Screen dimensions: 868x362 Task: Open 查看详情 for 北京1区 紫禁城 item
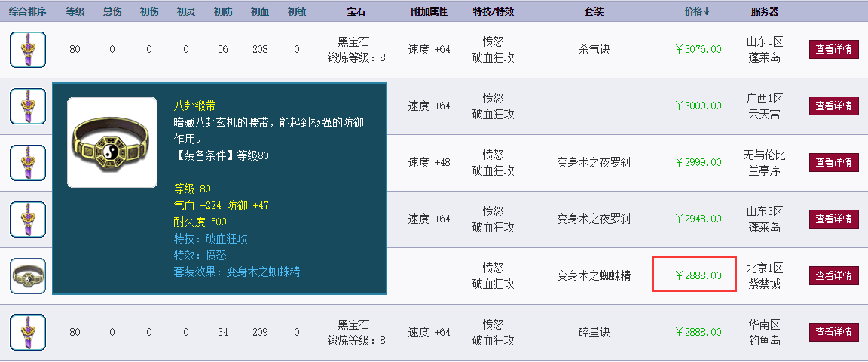click(x=833, y=275)
